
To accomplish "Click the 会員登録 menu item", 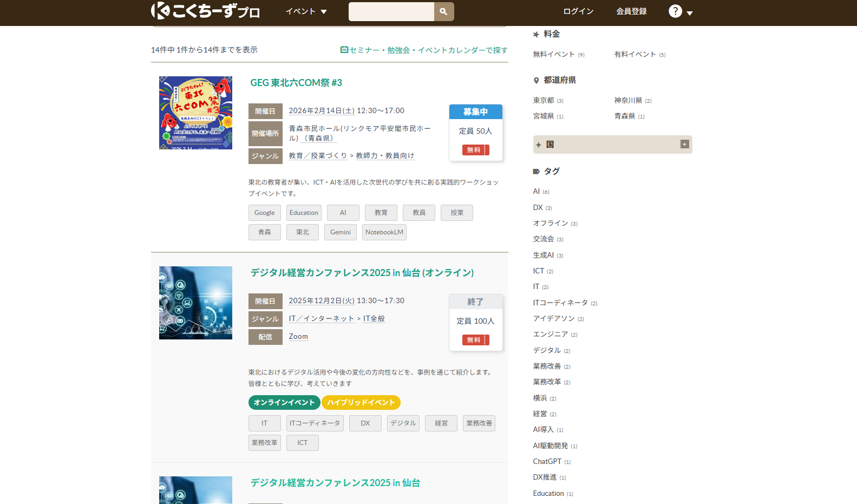I will [x=631, y=11].
